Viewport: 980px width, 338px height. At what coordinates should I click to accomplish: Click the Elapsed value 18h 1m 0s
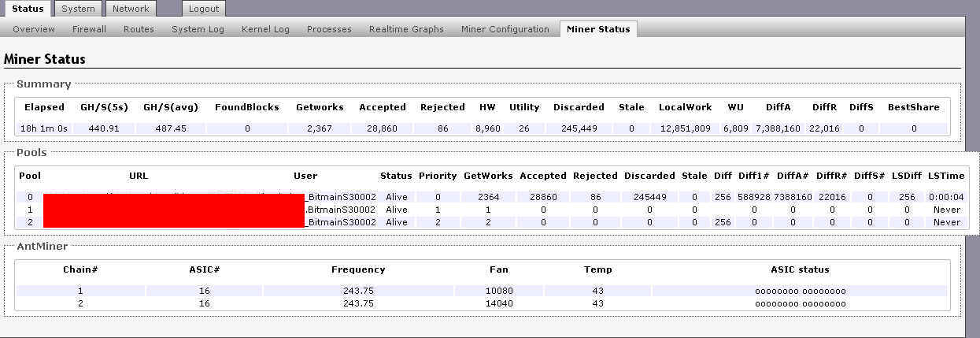[45, 128]
